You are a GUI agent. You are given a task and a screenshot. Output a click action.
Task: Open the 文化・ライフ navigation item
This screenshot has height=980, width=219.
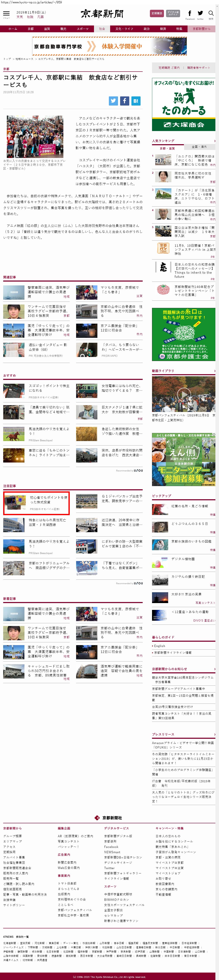124,29
